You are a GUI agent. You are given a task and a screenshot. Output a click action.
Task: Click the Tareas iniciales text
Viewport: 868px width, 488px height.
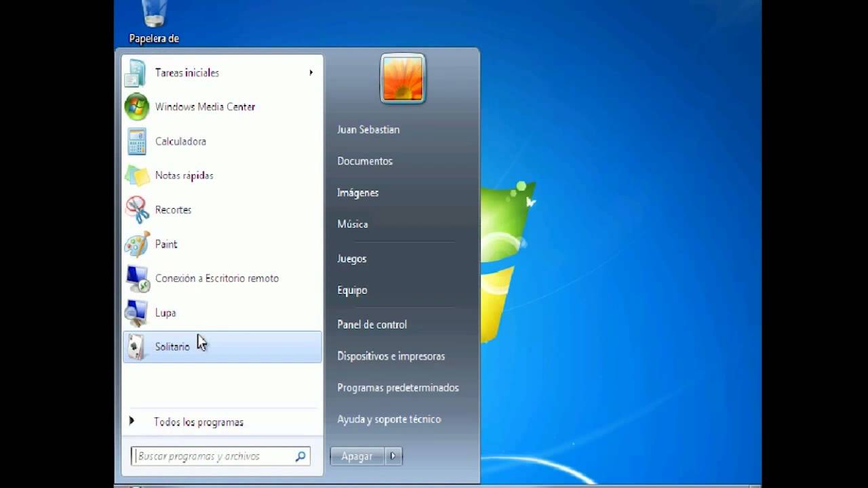click(187, 73)
